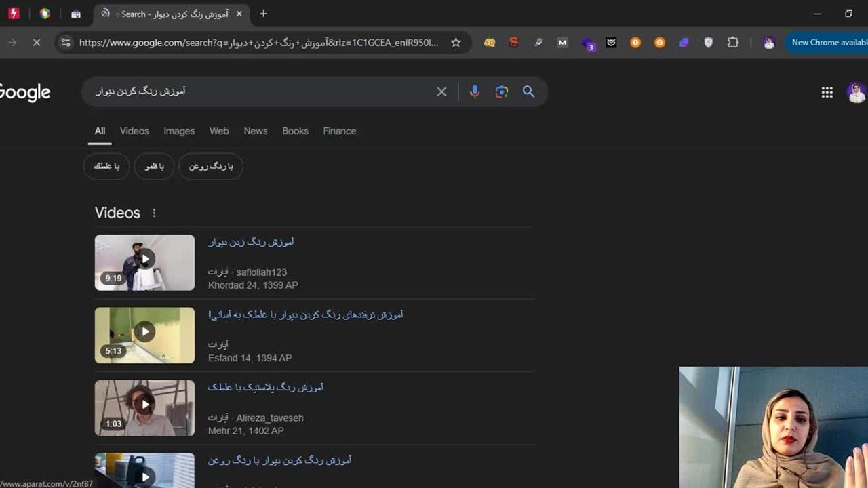Switch to the Images results tab
This screenshot has width=868, height=488.
tap(179, 131)
